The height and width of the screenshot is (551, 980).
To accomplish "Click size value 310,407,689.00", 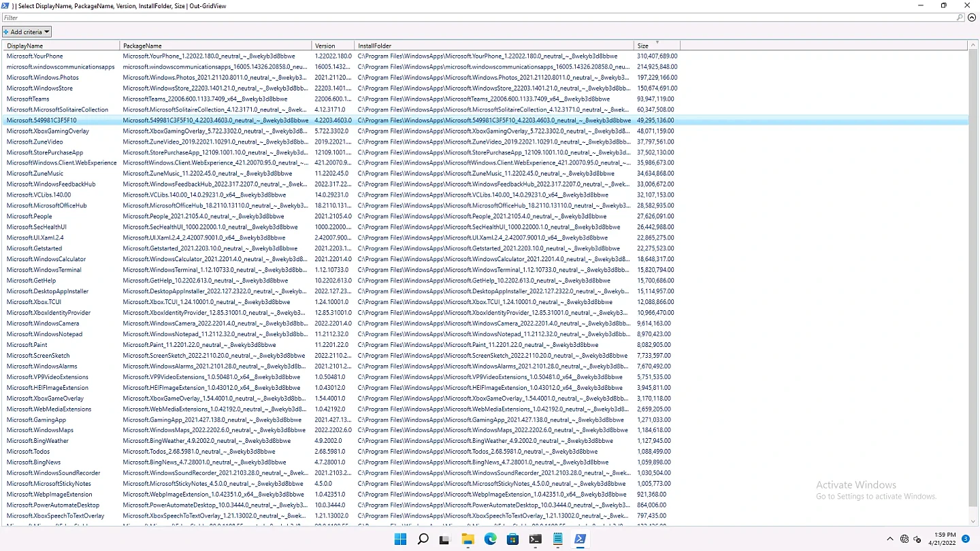I will (x=657, y=56).
